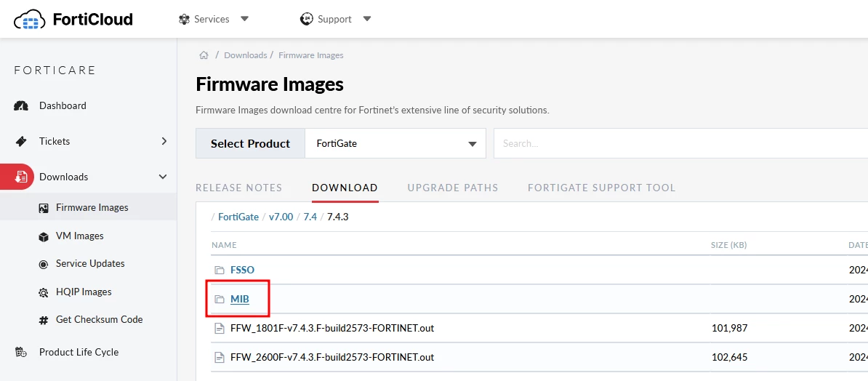Open the FortiGate Support Tool tab
Viewport: 868px width, 381px height.
pyautogui.click(x=602, y=188)
